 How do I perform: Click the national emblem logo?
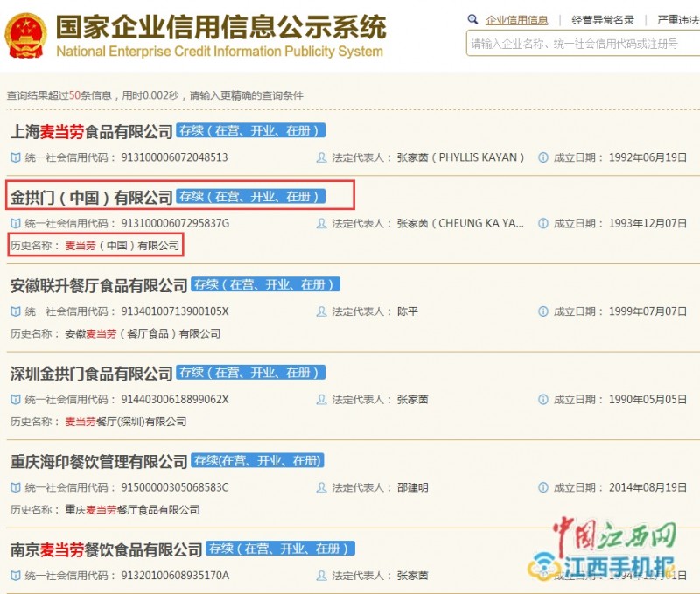pos(25,36)
